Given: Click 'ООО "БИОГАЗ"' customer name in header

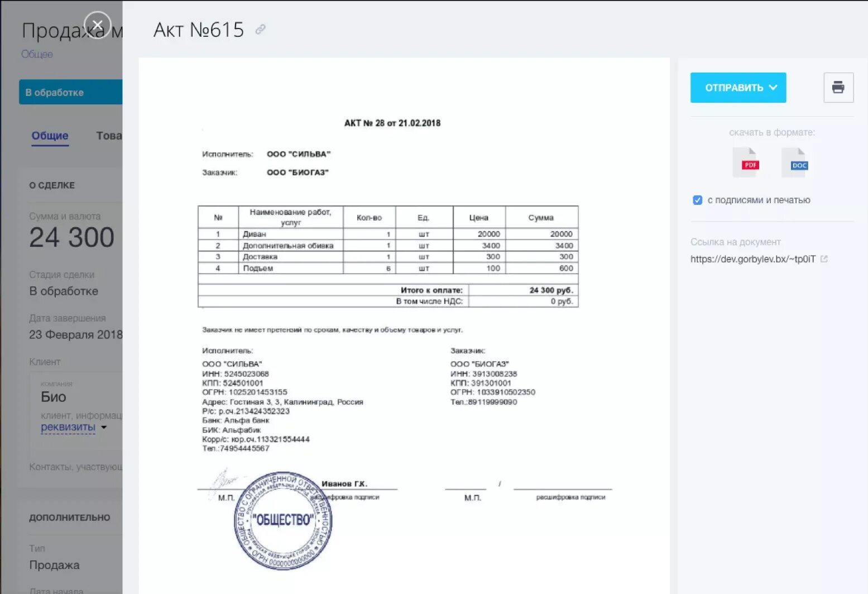Looking at the screenshot, I should point(298,173).
